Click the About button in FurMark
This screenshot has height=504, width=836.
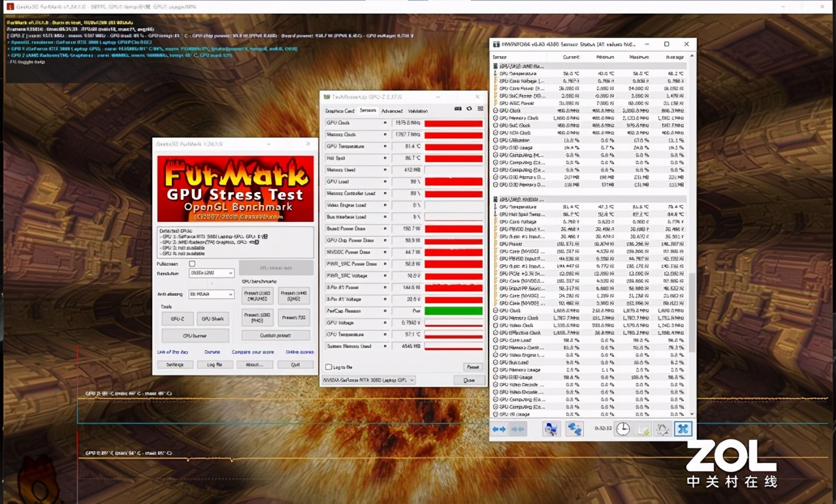click(255, 365)
